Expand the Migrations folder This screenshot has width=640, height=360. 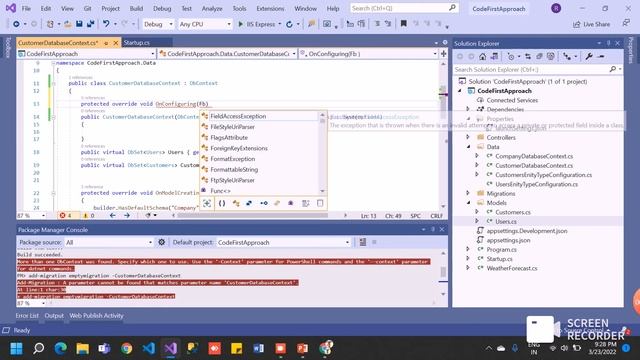click(468, 193)
